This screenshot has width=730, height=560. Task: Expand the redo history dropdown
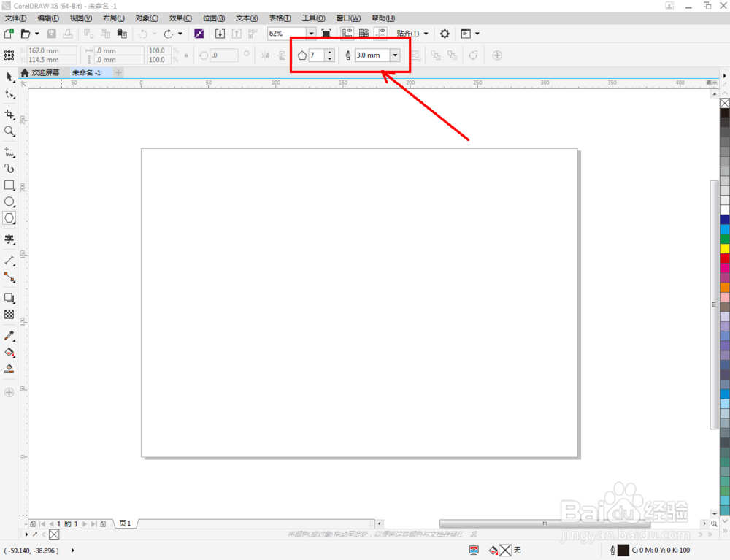[x=180, y=34]
